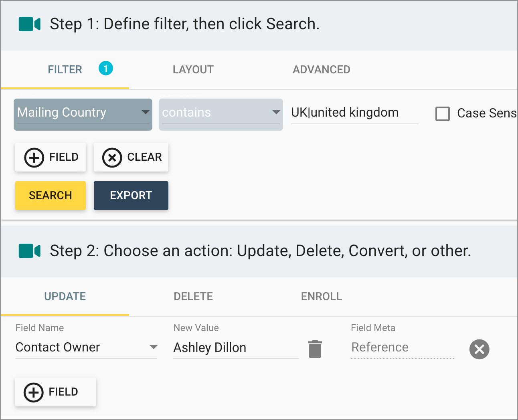Click the trash icon next to Ashley Dillon
This screenshot has width=518, height=420.
point(315,349)
